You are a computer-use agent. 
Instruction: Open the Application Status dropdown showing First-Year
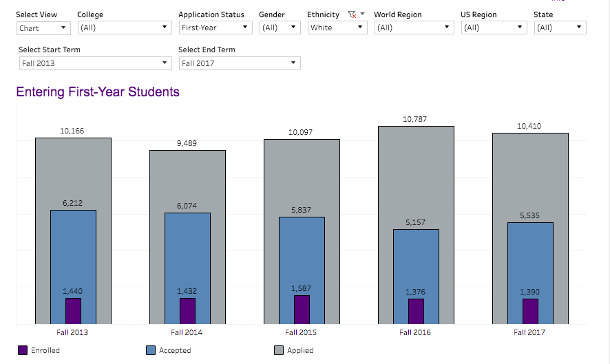215,28
